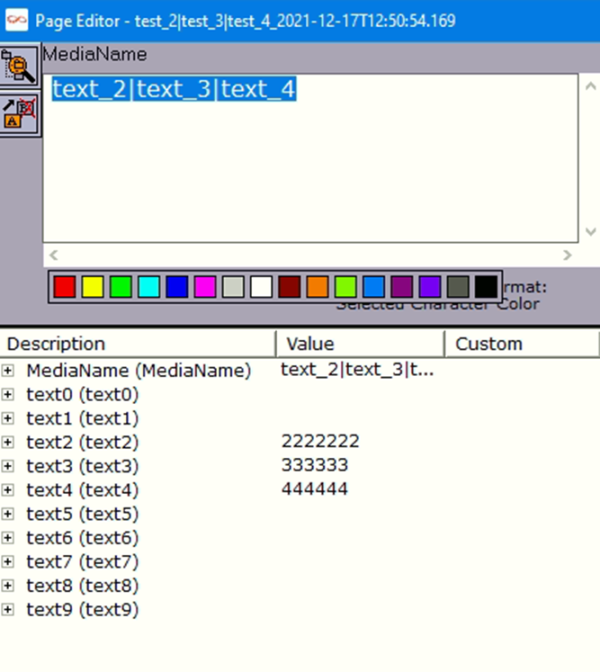Image resolution: width=600 pixels, height=672 pixels.
Task: Pick the yellow color swatch
Action: coord(93,287)
